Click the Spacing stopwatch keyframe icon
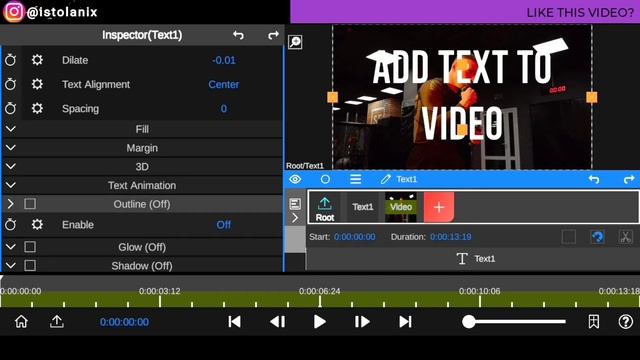Screen dimensions: 640x360 [11, 109]
